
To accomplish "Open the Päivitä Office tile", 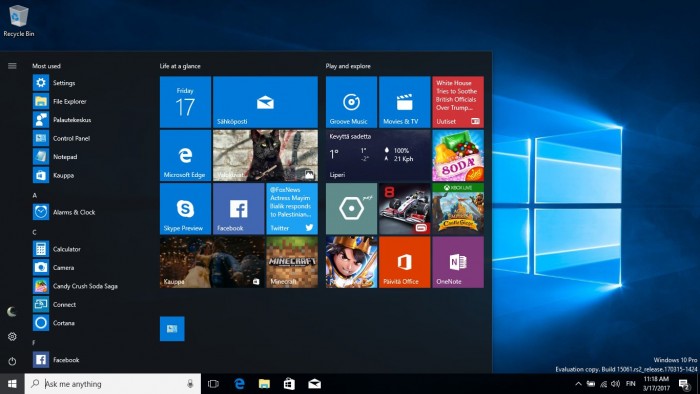I will pos(404,262).
